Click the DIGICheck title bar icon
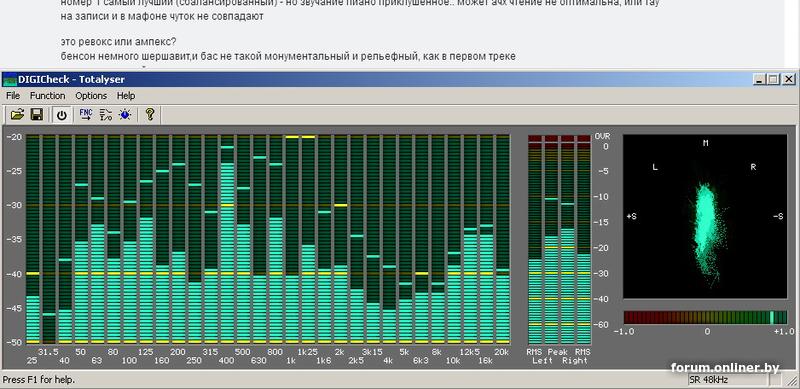 pyautogui.click(x=10, y=80)
